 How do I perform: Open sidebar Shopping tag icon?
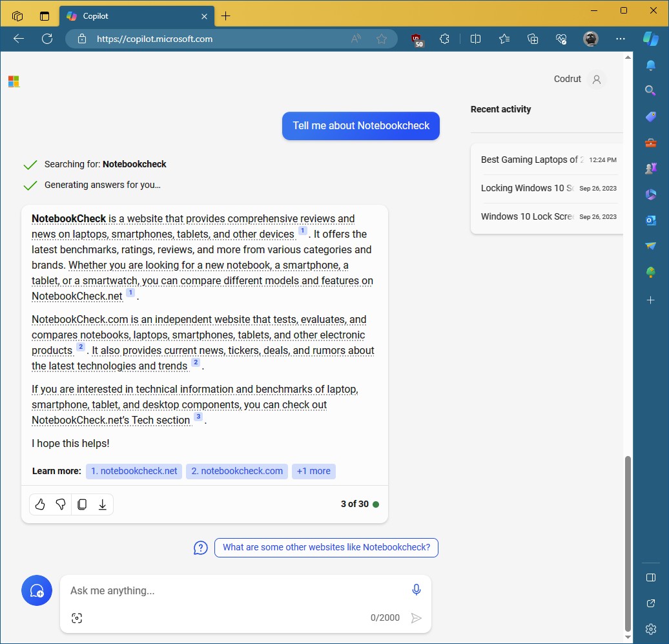click(x=651, y=116)
